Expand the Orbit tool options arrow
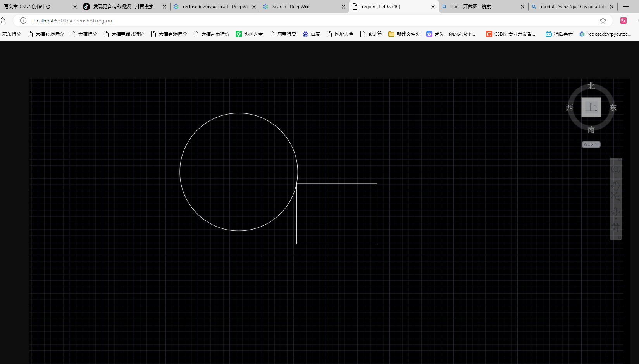Screen dimensions: 639x364 coord(616,219)
